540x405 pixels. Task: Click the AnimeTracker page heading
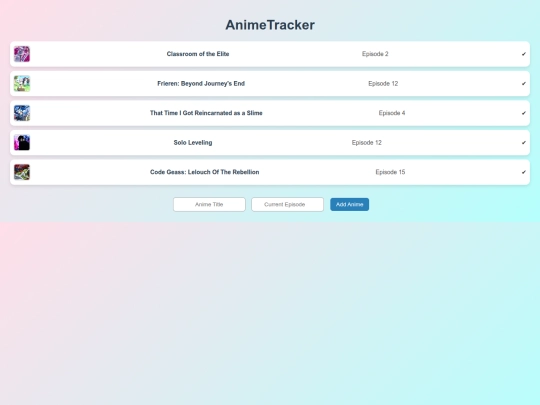coord(270,25)
